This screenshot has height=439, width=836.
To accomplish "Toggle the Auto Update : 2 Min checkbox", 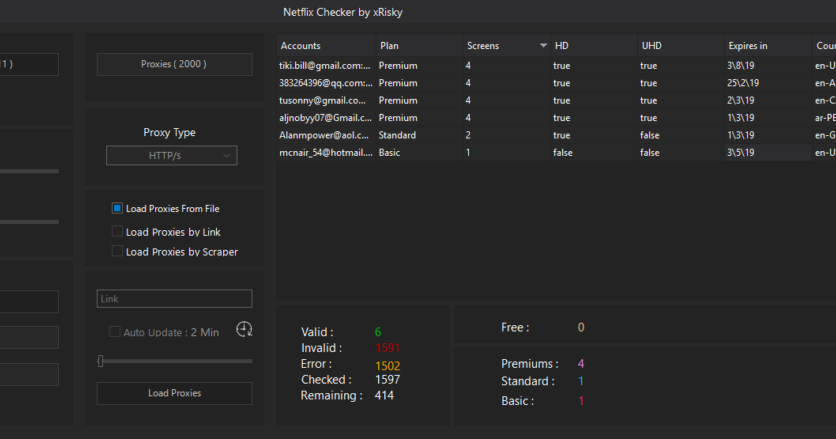I will (115, 332).
